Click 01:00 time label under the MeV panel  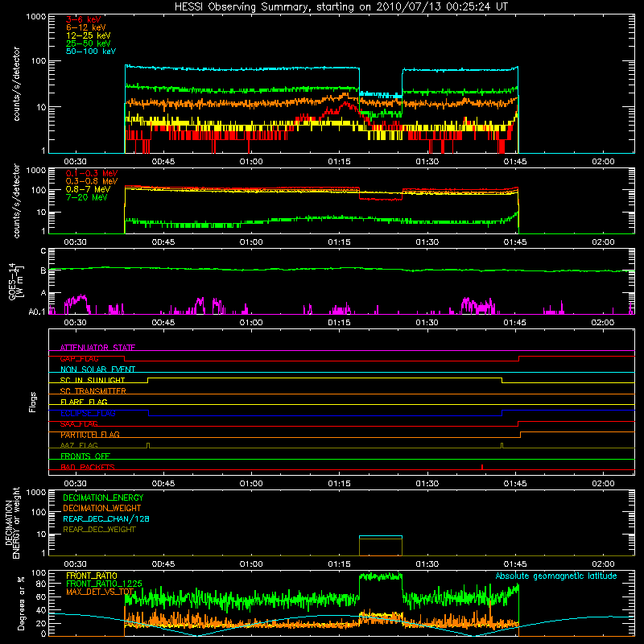pos(251,242)
